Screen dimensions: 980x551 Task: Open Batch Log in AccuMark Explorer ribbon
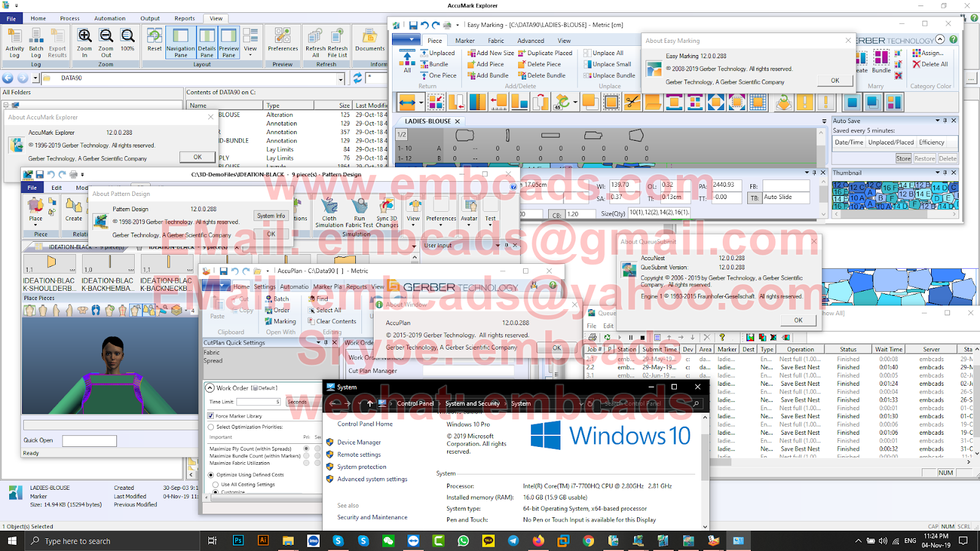(x=36, y=43)
